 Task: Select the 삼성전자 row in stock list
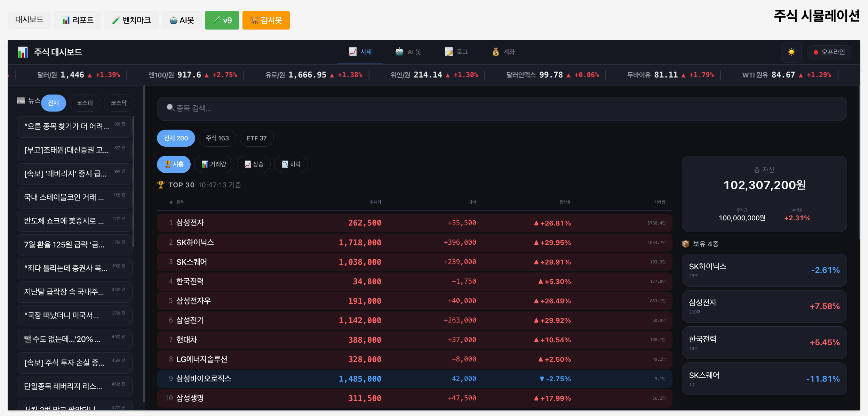point(414,223)
